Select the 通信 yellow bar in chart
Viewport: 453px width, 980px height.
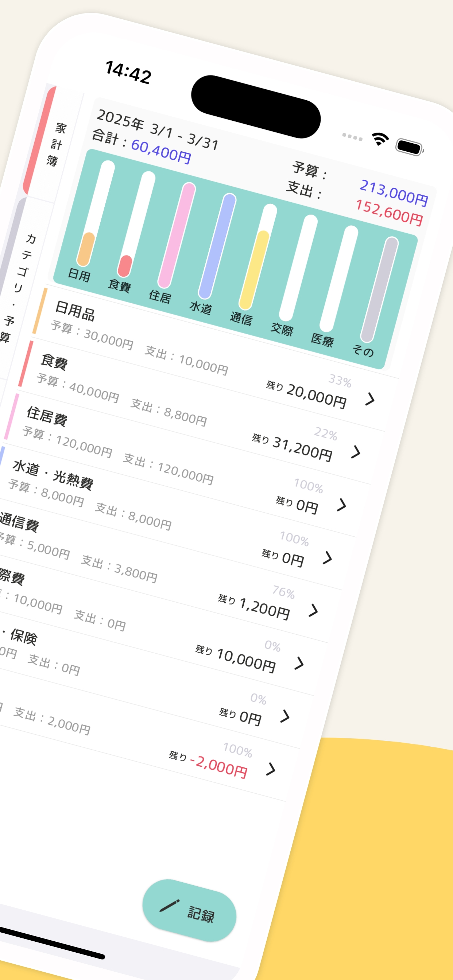click(x=258, y=257)
